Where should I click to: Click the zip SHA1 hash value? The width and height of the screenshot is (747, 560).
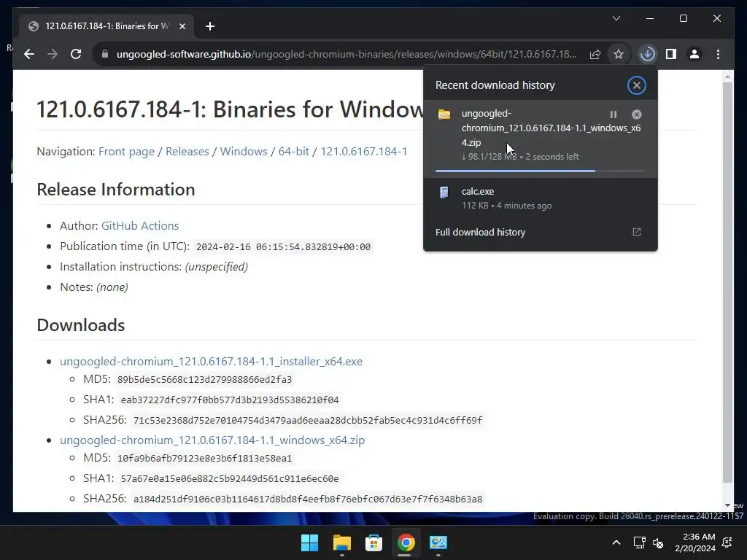pos(230,478)
